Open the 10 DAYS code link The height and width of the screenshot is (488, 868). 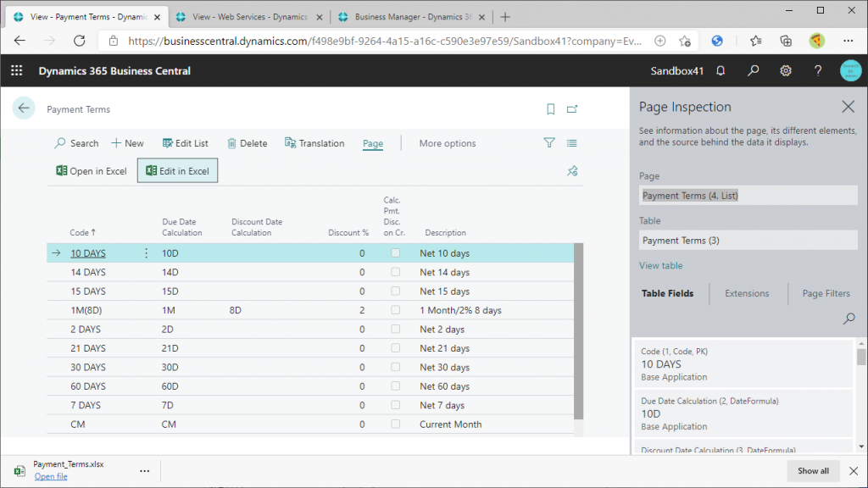88,253
